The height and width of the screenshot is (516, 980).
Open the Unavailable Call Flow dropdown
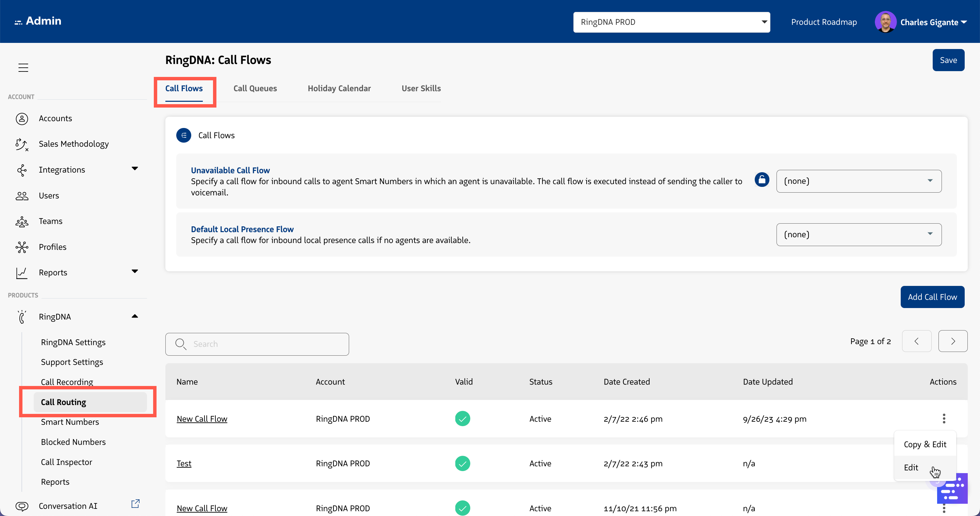point(859,181)
